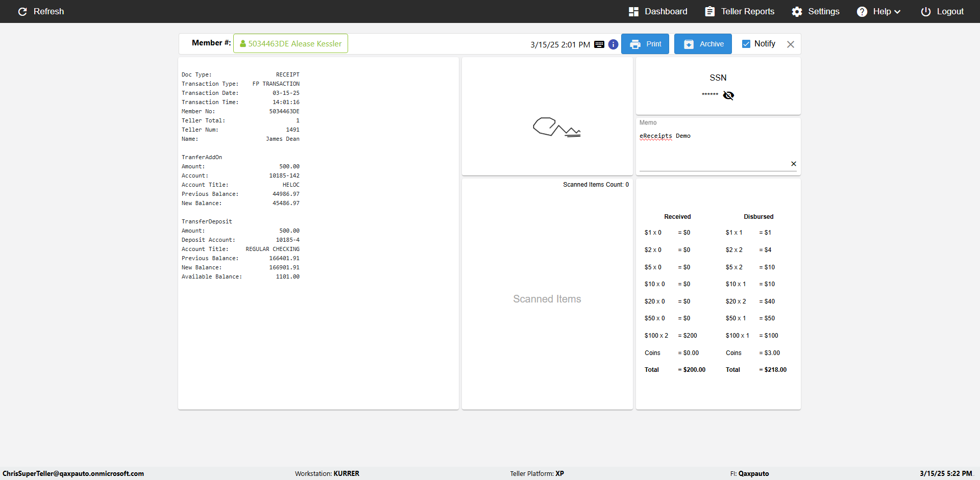Reveal the SSN with eye icon
This screenshot has width=980, height=480.
pyautogui.click(x=728, y=95)
